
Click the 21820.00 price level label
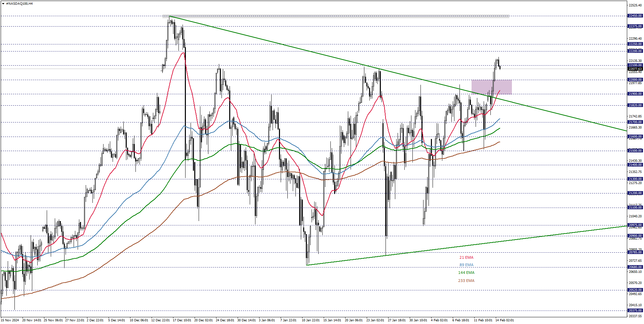635,105
